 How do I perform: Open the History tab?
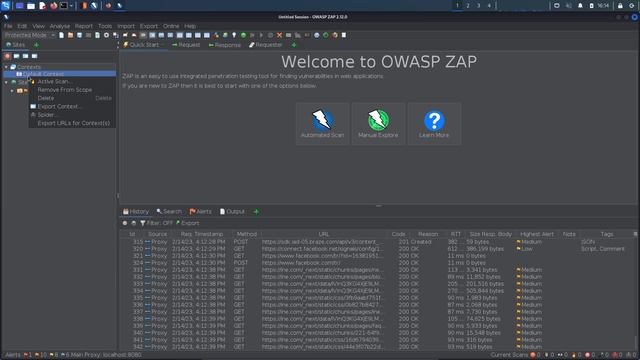coord(136,211)
